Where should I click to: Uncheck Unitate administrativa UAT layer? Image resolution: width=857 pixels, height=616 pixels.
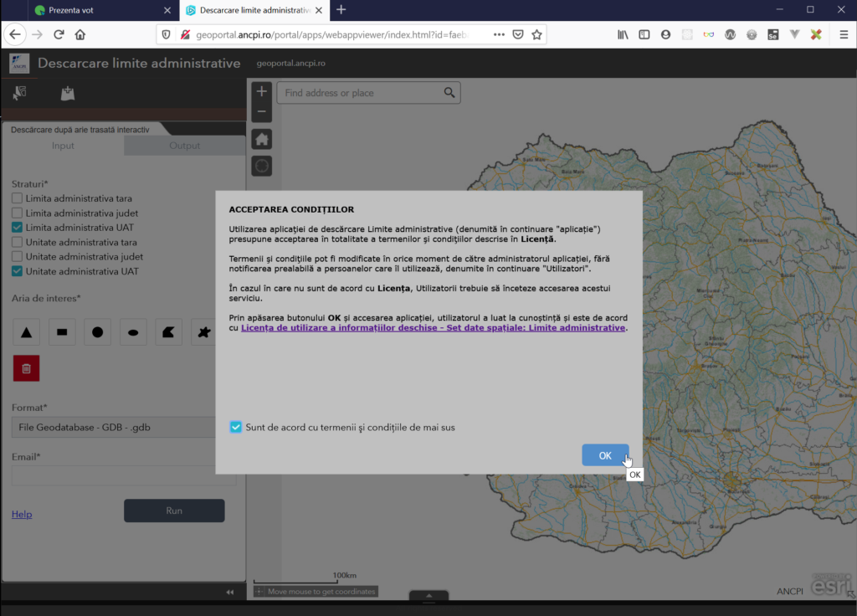(17, 271)
